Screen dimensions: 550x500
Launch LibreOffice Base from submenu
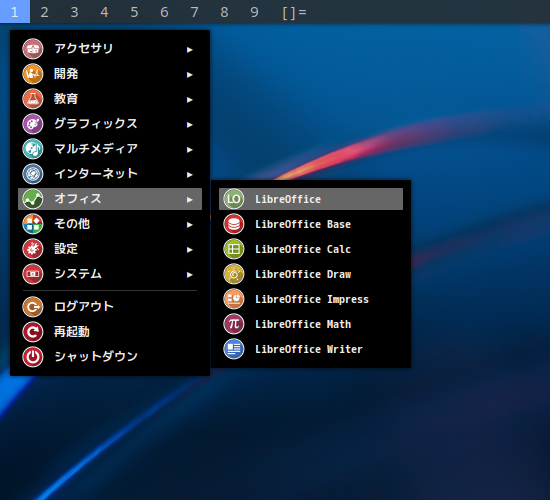(311, 224)
